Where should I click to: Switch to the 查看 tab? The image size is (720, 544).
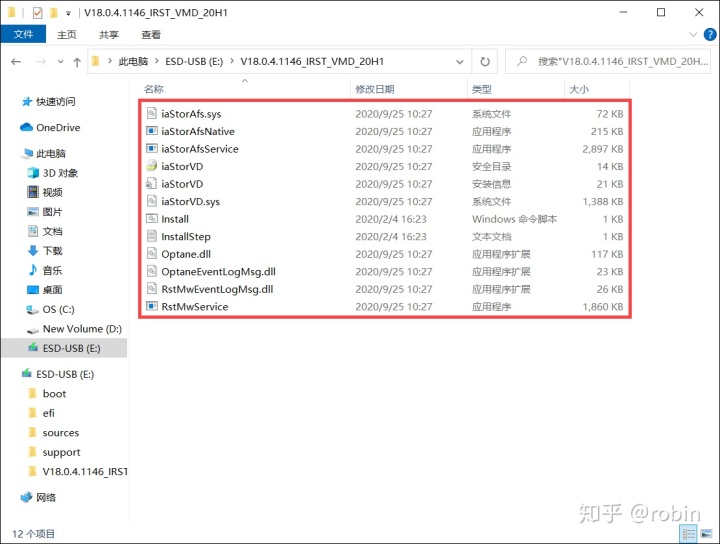[x=151, y=34]
